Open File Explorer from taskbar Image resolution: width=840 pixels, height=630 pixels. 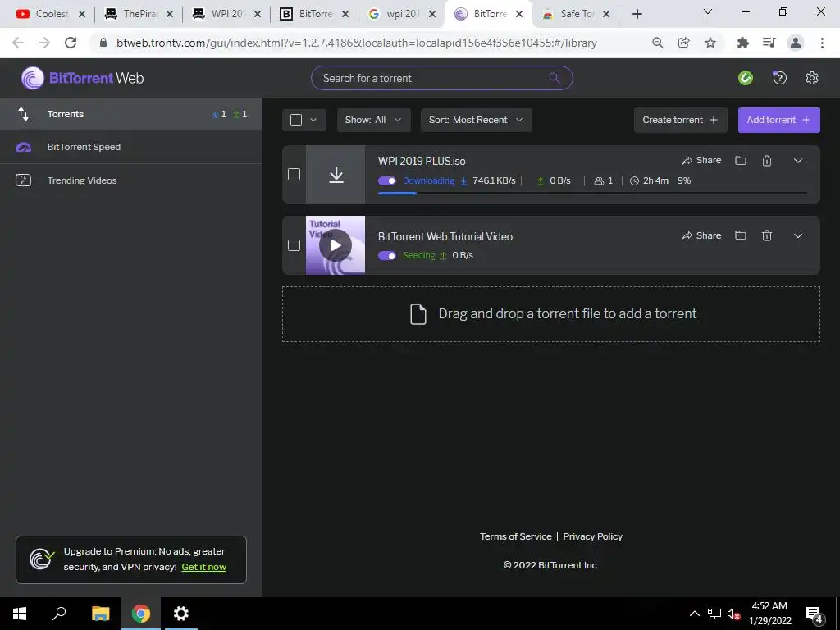point(100,614)
